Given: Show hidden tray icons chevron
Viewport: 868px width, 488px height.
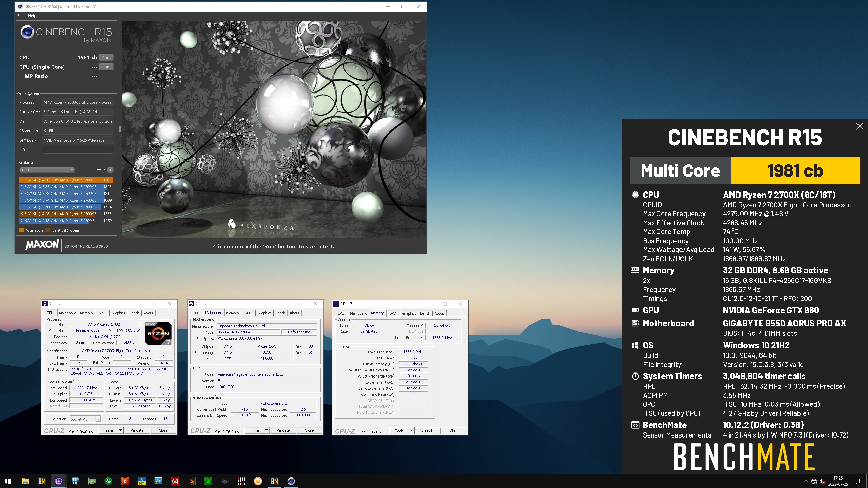Looking at the screenshot, I should coord(806,481).
